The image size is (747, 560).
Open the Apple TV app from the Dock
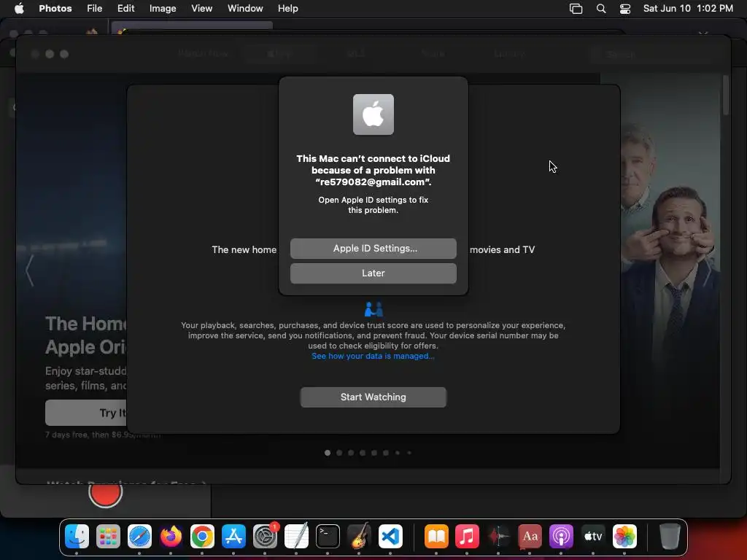593,537
